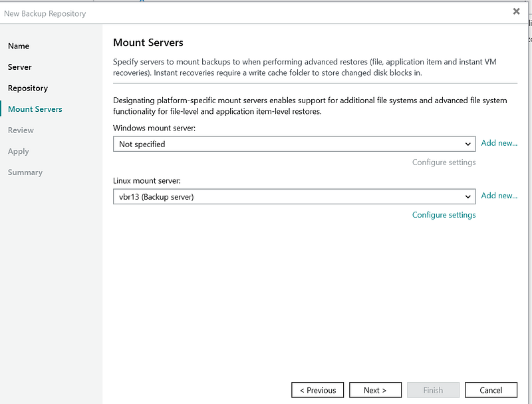Click the Finish button
The width and height of the screenshot is (532, 404).
point(433,390)
